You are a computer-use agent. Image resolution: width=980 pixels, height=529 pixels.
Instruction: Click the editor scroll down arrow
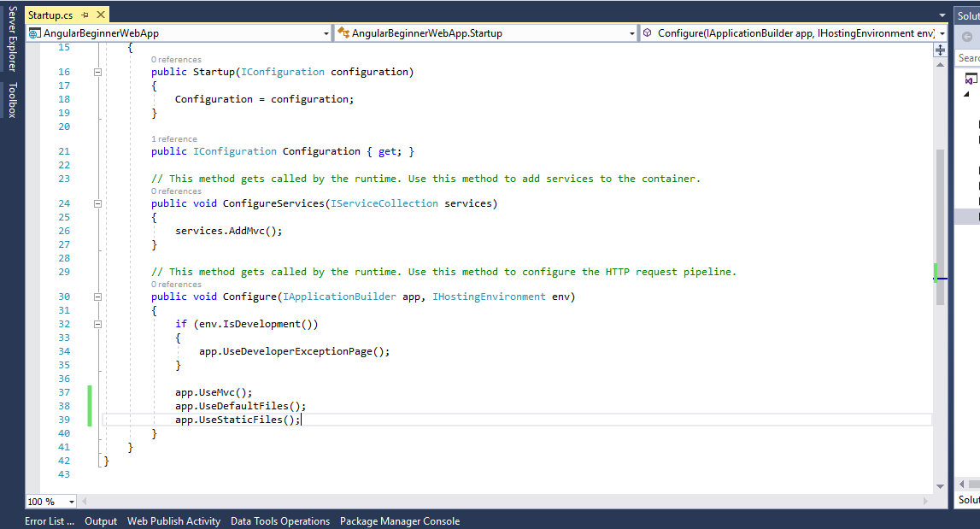pyautogui.click(x=940, y=486)
